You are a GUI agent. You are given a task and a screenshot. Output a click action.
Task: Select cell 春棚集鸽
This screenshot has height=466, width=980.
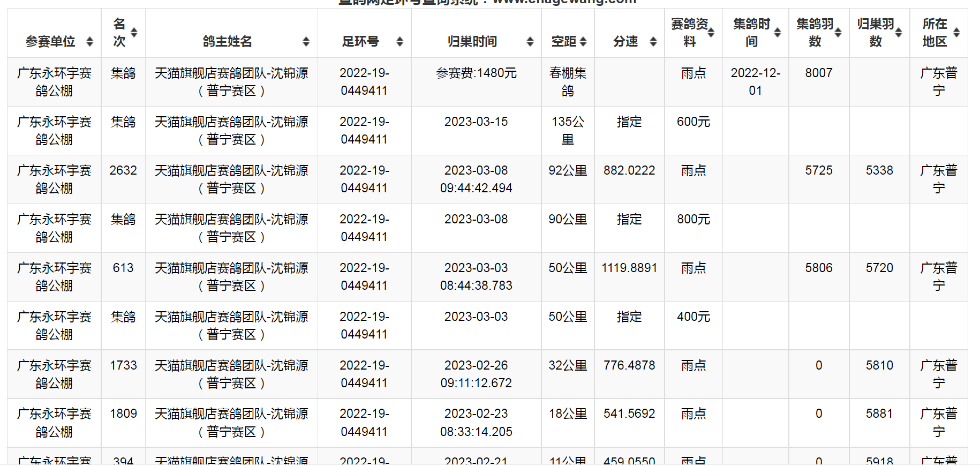(568, 82)
